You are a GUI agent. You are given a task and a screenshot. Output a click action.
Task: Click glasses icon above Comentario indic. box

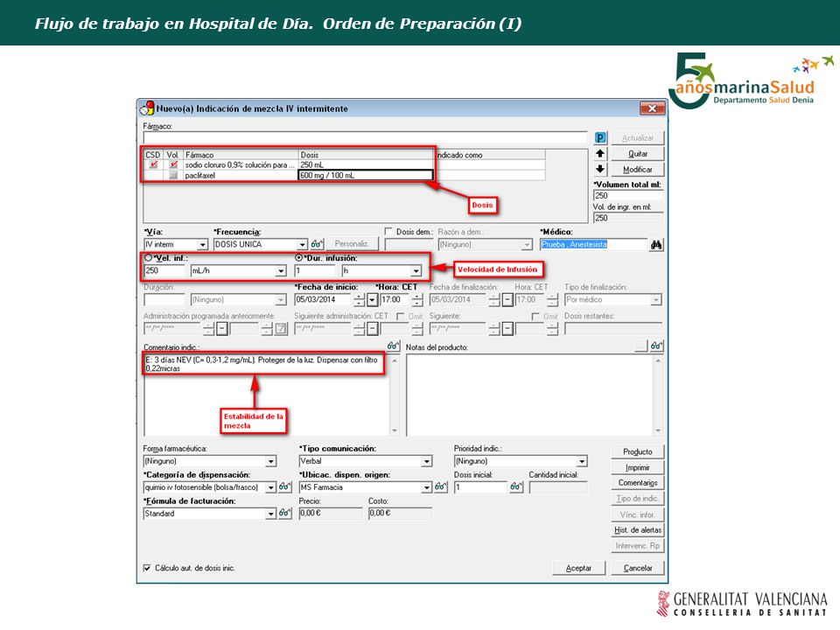[393, 346]
